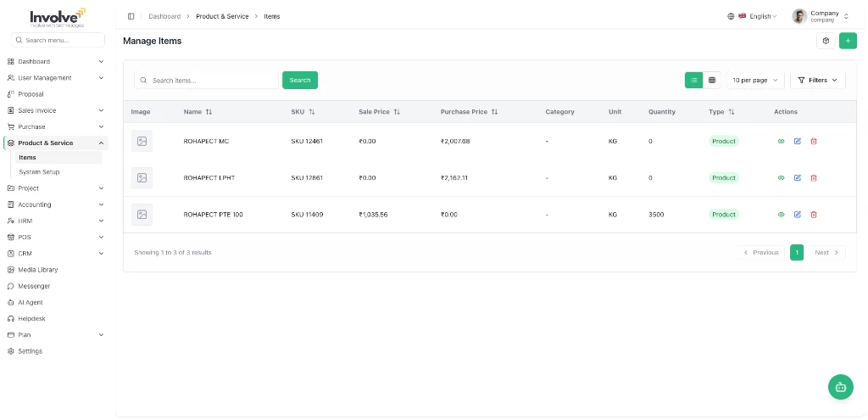Sort by Type column arrows
This screenshot has width=868, height=420.
732,112
